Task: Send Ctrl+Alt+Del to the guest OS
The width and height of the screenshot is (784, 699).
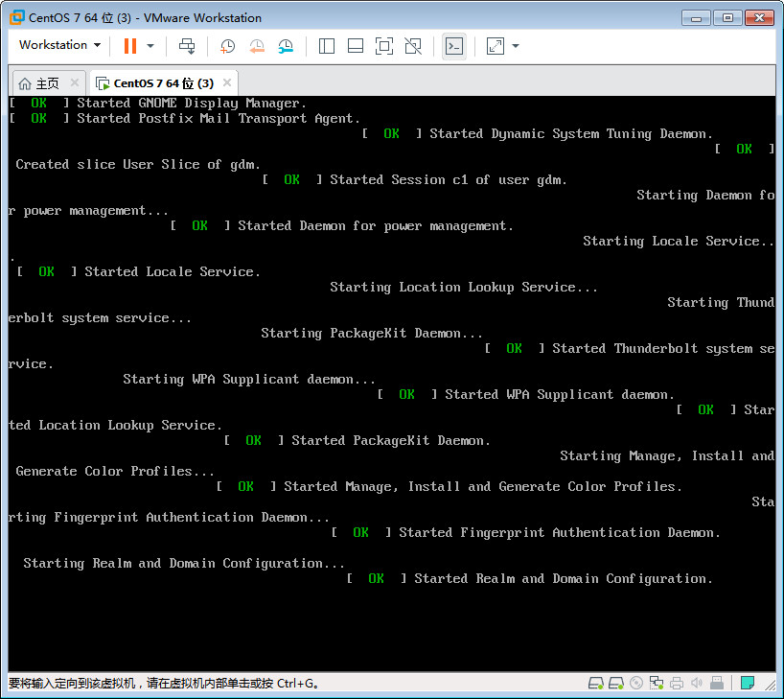Action: tap(187, 45)
